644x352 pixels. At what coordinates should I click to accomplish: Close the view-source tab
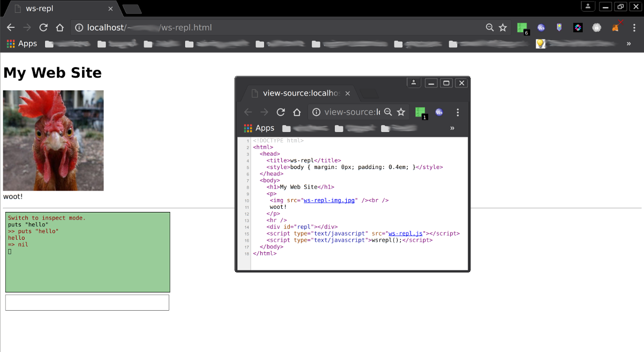[347, 93]
